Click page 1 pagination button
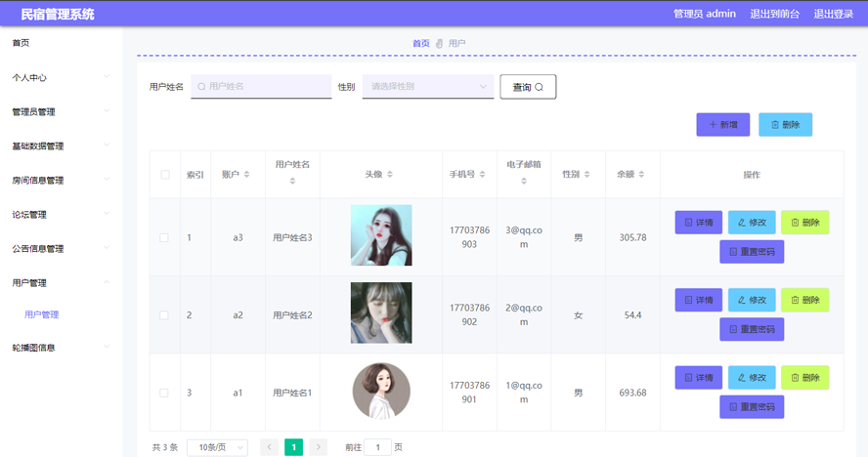Viewport: 868px width, 457px height. [x=293, y=447]
